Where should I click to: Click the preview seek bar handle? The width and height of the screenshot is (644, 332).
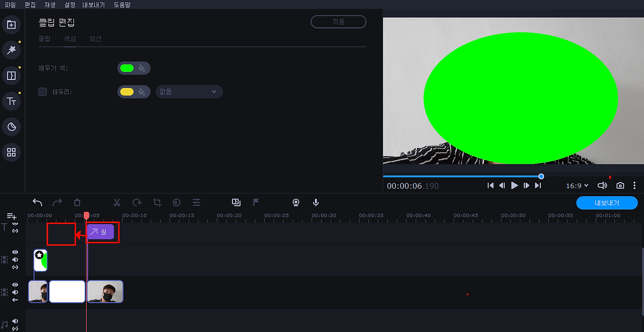pos(541,176)
